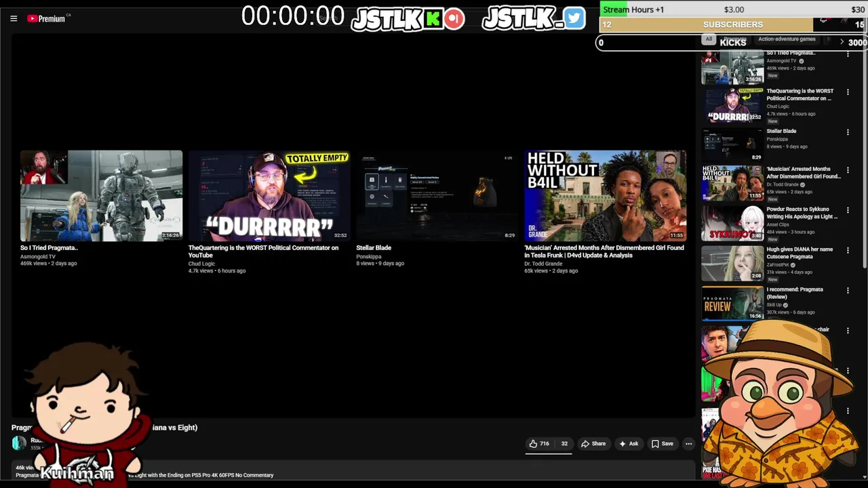The image size is (868, 488).
Task: Play end-screen video 'So I Tried Pragmata..'
Action: click(x=101, y=196)
